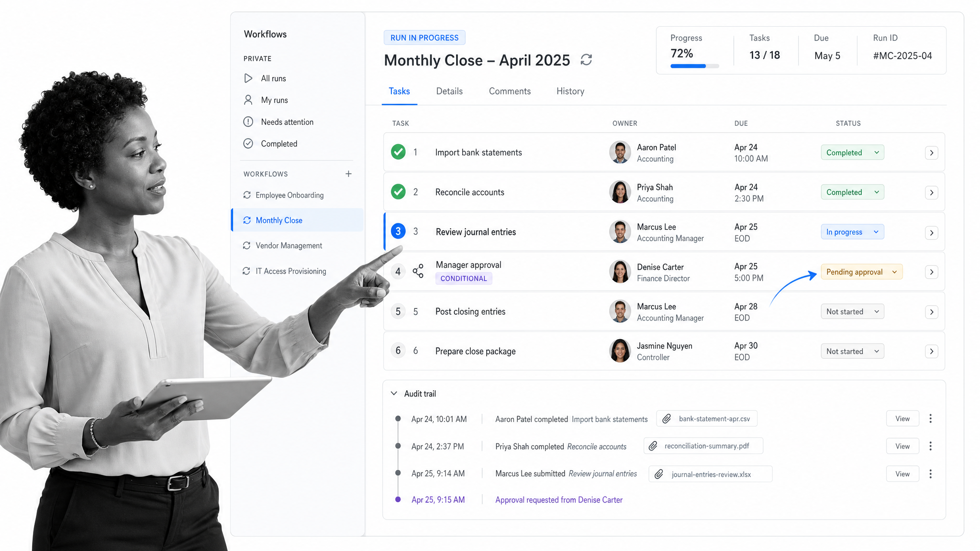Open the reconciliation-summary.pdf attachment

click(x=703, y=446)
